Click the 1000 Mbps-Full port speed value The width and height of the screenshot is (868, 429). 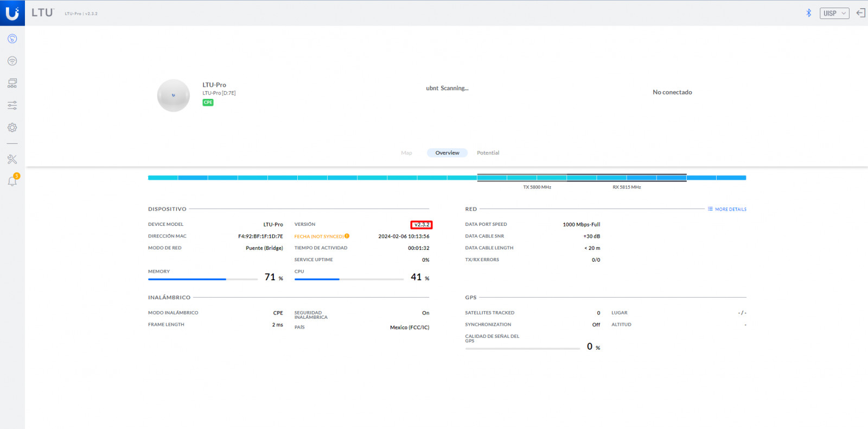pos(582,224)
